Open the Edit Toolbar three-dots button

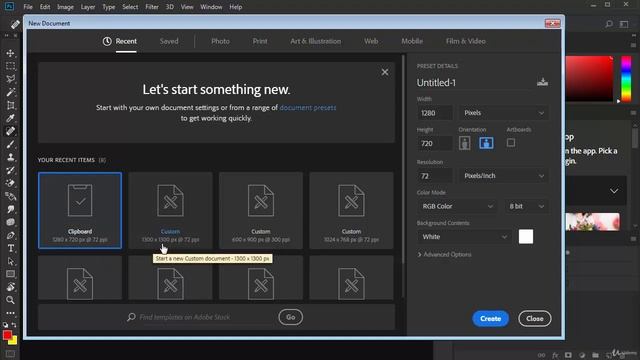click(10, 313)
